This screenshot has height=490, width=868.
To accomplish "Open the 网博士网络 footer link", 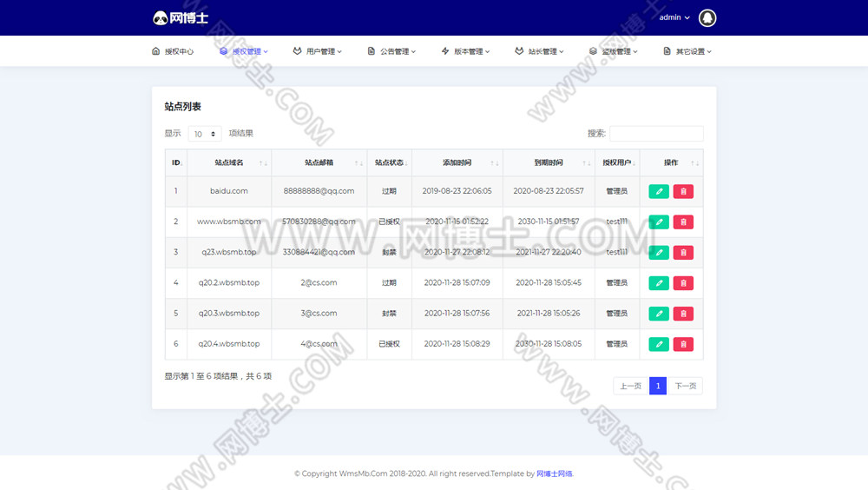I will [x=554, y=473].
